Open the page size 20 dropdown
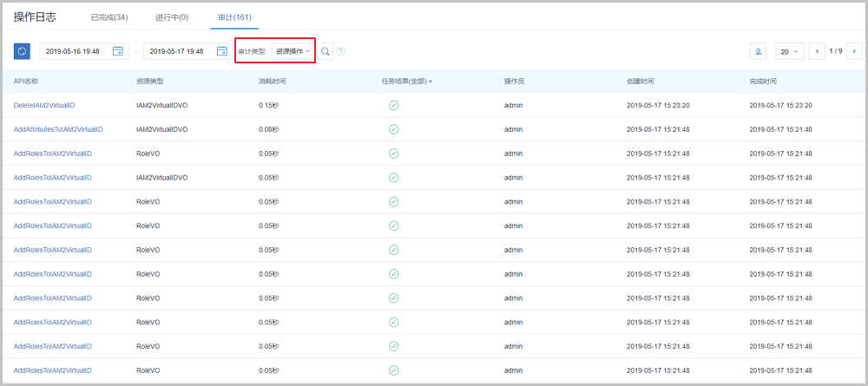Screen dimensions: 868x386 click(789, 51)
